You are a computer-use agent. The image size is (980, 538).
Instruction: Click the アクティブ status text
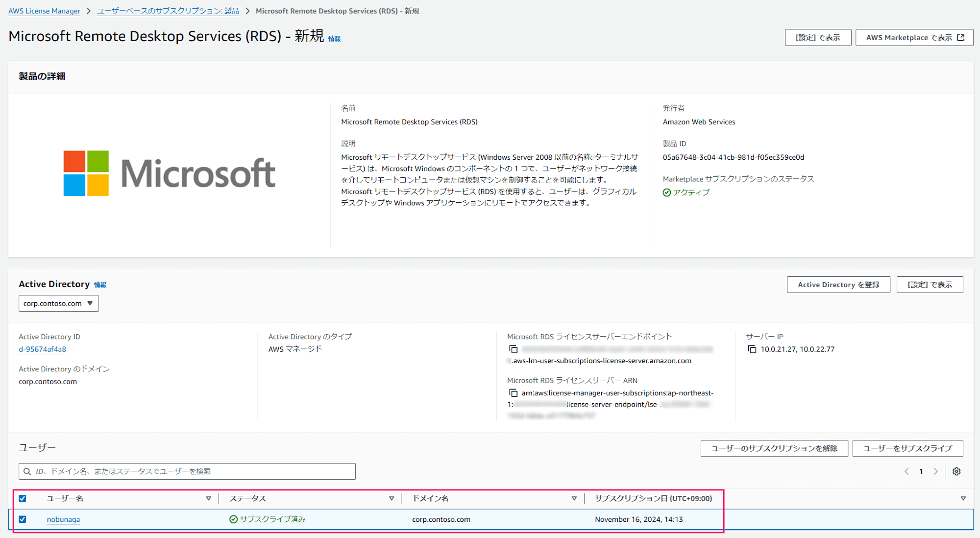click(691, 193)
